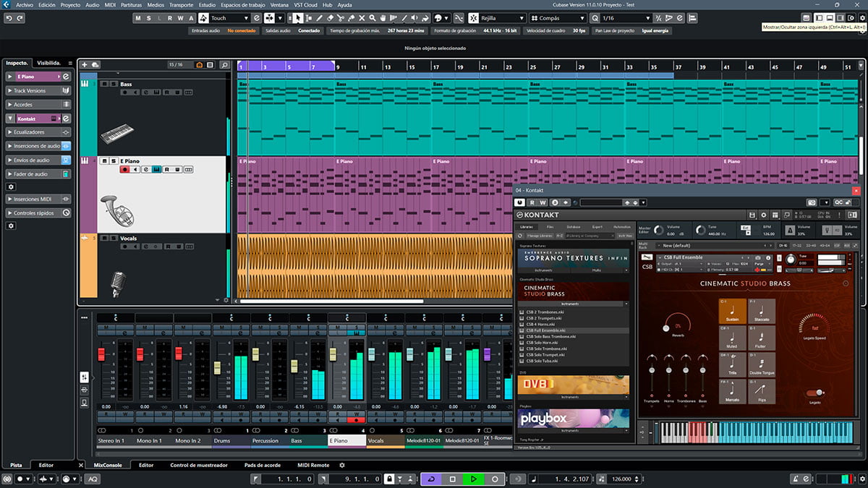Expand the Fader de audio section

click(x=38, y=174)
